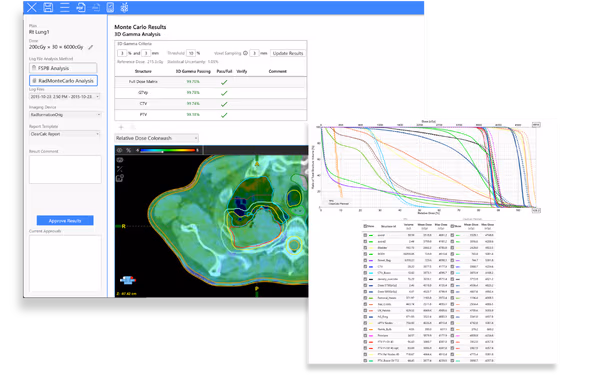Toggle the right-side checkbox of the first DVH row
This screenshot has width=600, height=376.
452,235
